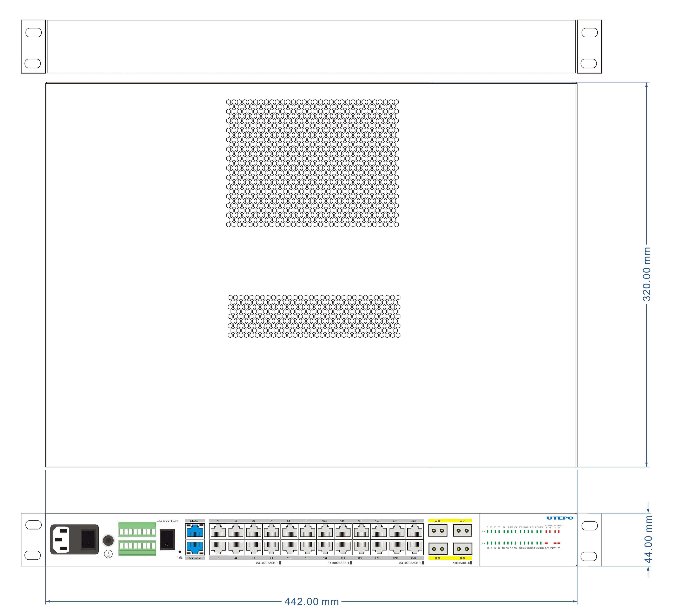This screenshot has height=616, width=675.
Task: Click port number label 13
Action: point(324,521)
